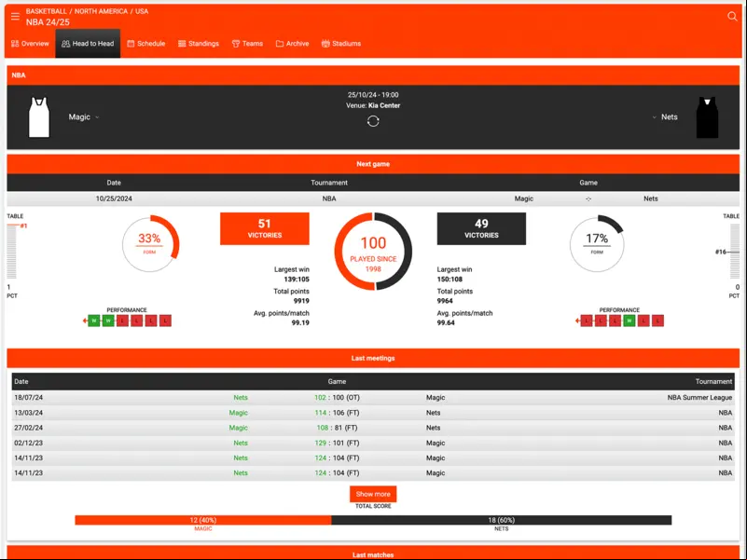Open the Schedule tab
Screen dimensions: 747x560
coord(145,44)
